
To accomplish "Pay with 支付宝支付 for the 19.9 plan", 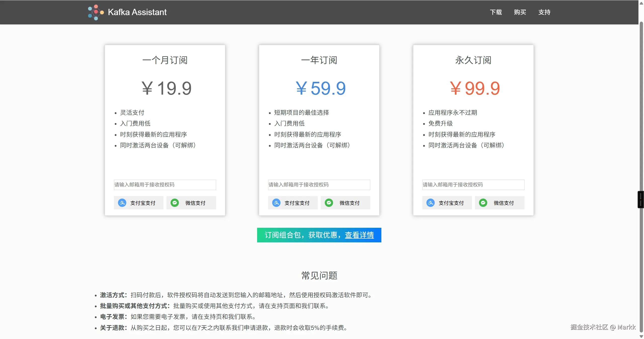I will click(139, 203).
